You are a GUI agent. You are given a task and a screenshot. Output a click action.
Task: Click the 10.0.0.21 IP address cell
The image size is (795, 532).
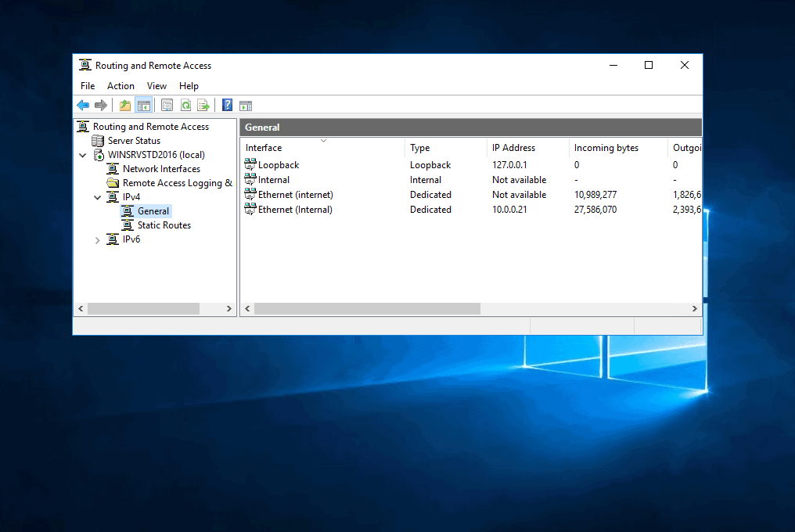pyautogui.click(x=509, y=210)
